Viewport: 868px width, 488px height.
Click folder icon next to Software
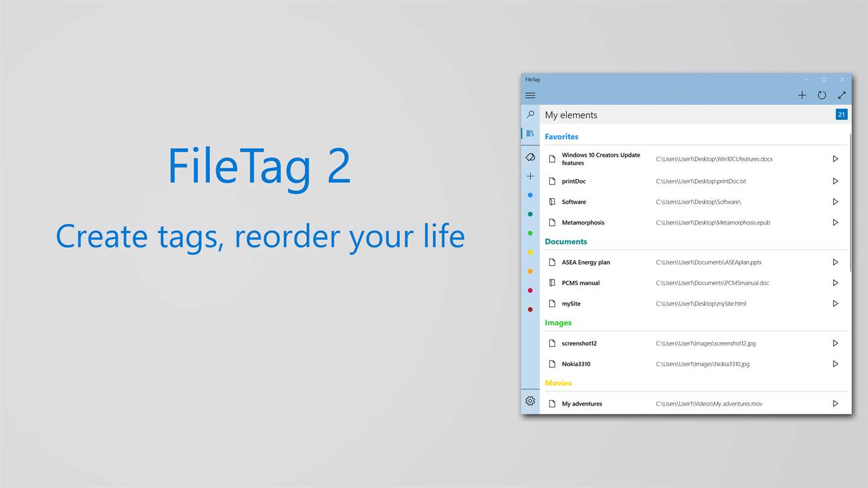[x=552, y=202]
